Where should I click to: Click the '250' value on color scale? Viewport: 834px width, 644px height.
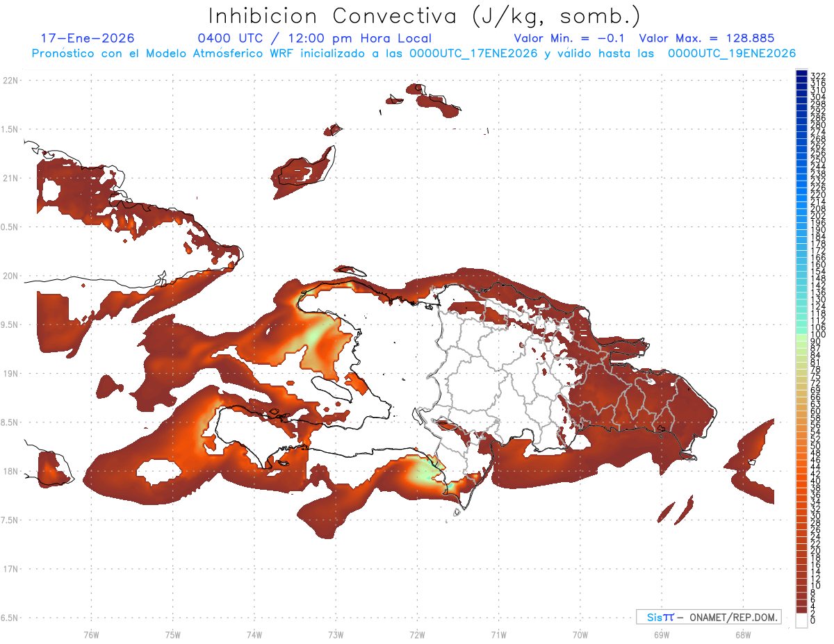pyautogui.click(x=817, y=160)
